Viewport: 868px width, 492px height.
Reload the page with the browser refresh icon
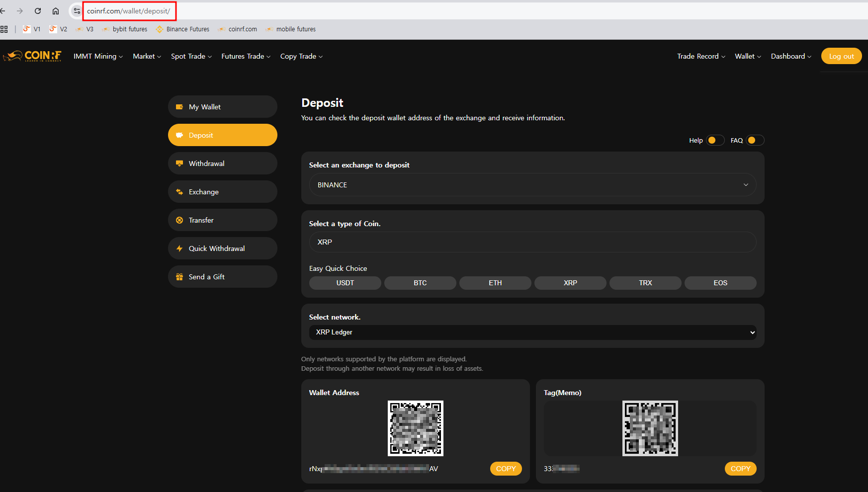[x=38, y=11]
